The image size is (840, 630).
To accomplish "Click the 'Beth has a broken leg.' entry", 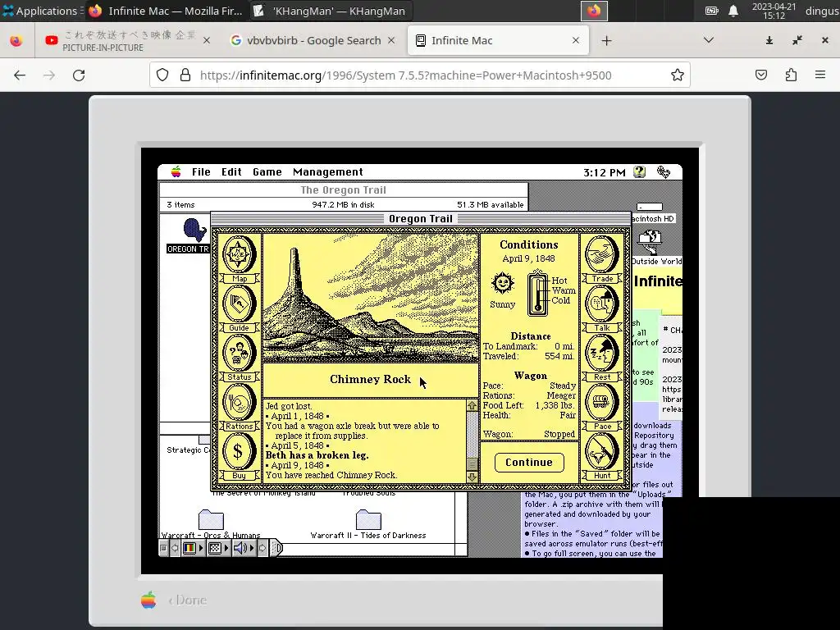I will pos(317,455).
